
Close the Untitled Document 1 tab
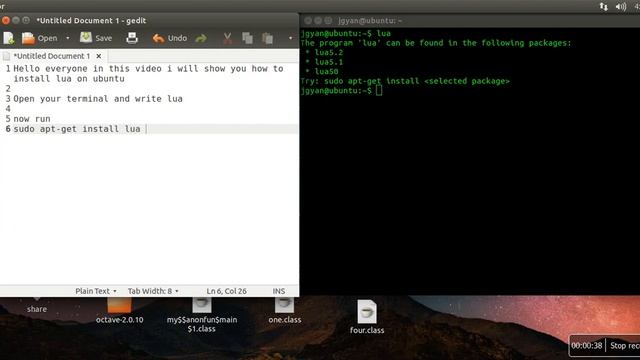[x=99, y=56]
